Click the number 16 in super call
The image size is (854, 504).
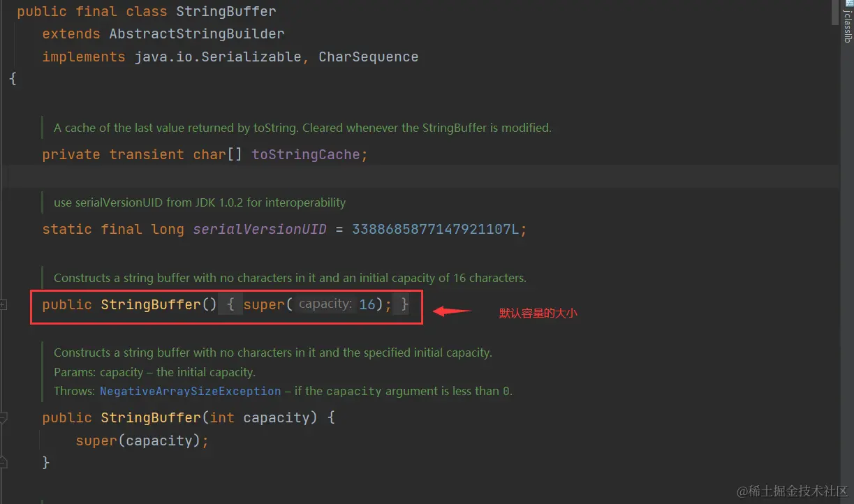[x=367, y=305]
